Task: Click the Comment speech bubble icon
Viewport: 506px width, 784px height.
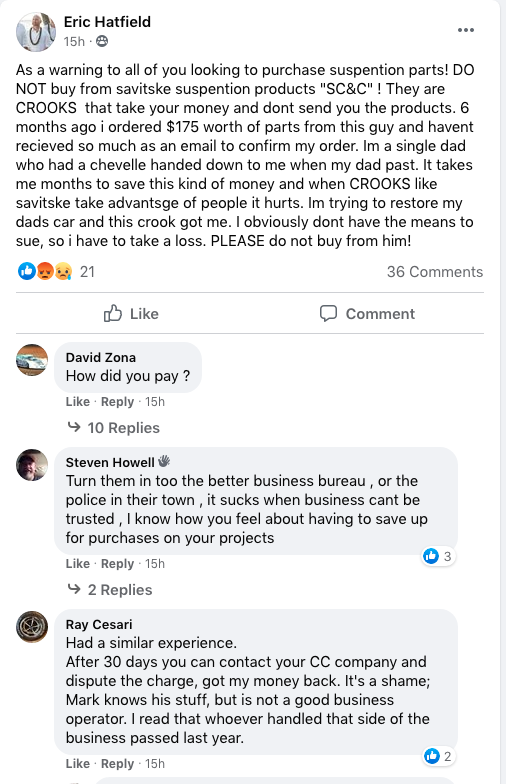Action: coord(328,314)
